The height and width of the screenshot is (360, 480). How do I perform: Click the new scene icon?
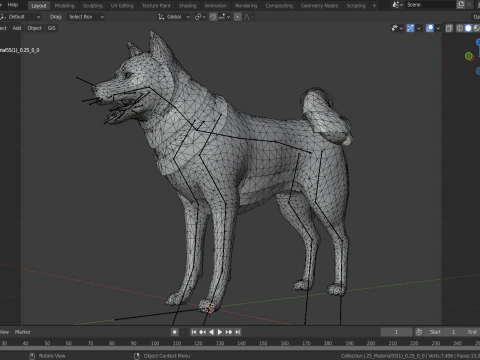(x=461, y=5)
